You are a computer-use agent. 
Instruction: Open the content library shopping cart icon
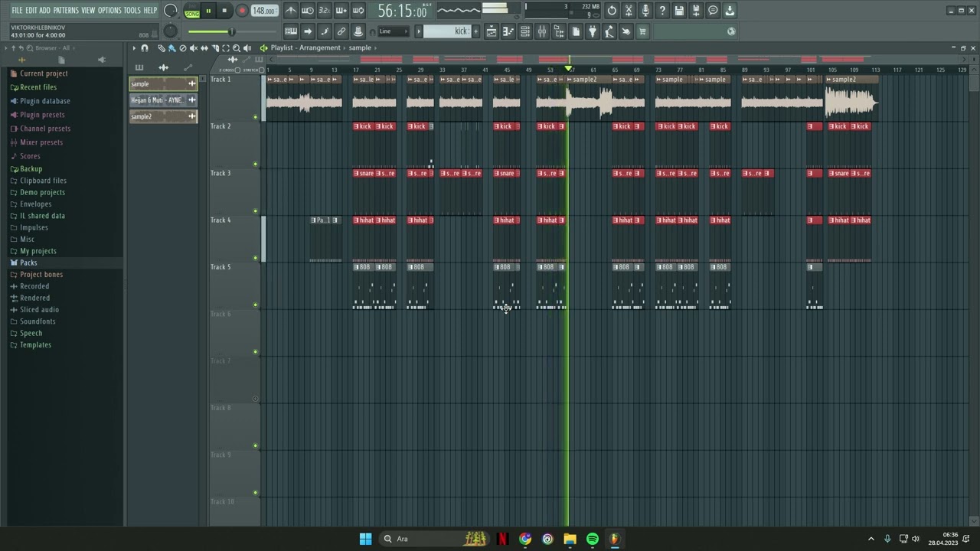coord(642,31)
